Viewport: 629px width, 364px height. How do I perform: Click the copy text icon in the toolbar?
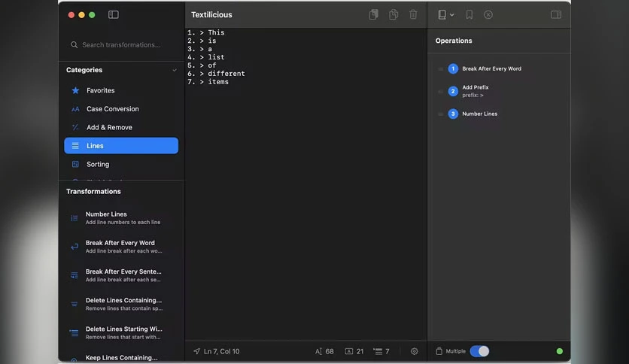tap(373, 15)
